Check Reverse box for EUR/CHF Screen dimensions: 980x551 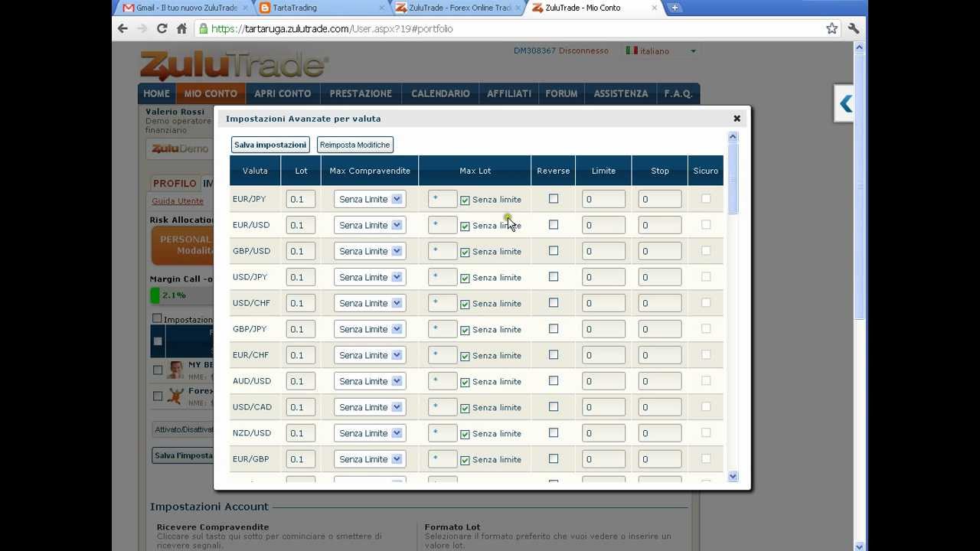(x=554, y=355)
